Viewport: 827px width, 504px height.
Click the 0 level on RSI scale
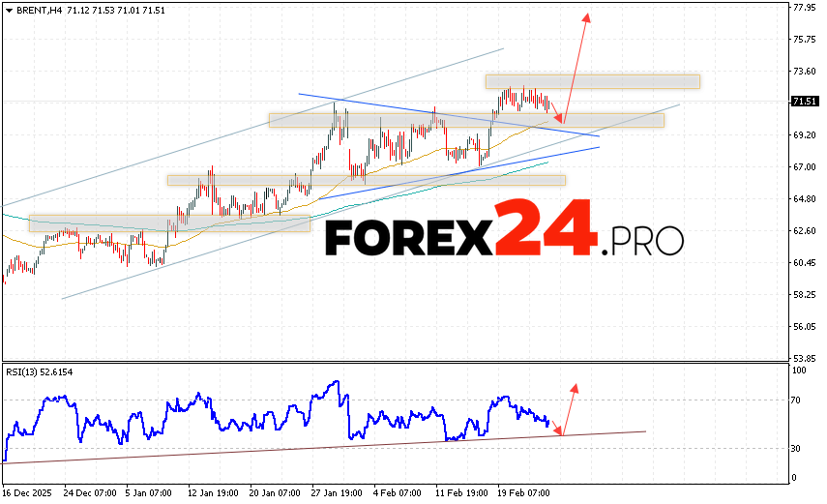point(794,478)
